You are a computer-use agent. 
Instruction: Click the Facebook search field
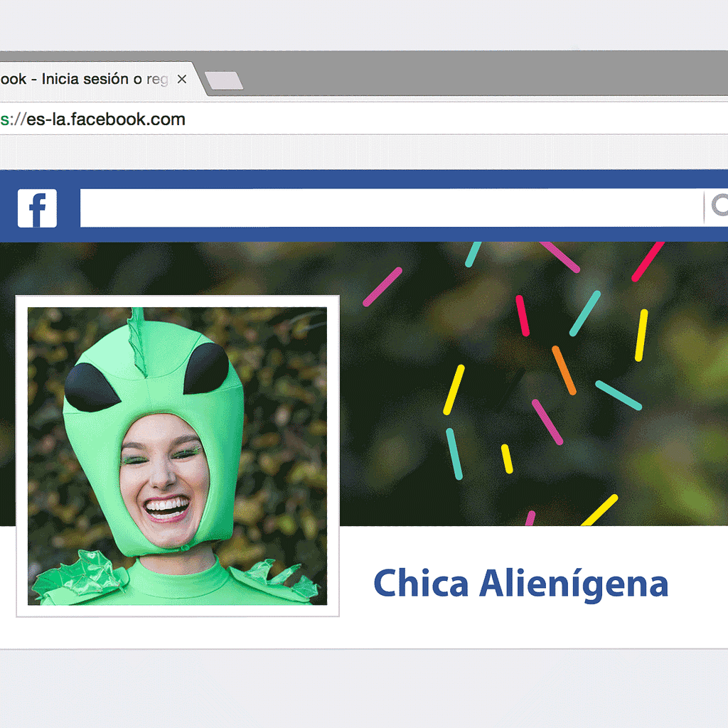pyautogui.click(x=392, y=208)
